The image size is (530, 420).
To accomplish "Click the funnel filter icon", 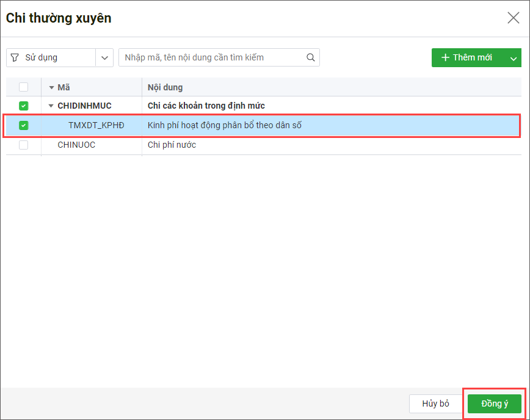I will tap(15, 57).
